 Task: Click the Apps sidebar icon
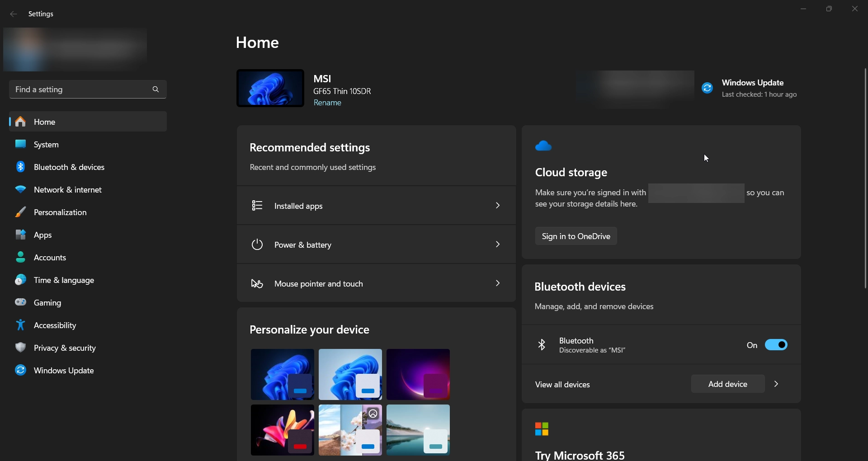20,235
